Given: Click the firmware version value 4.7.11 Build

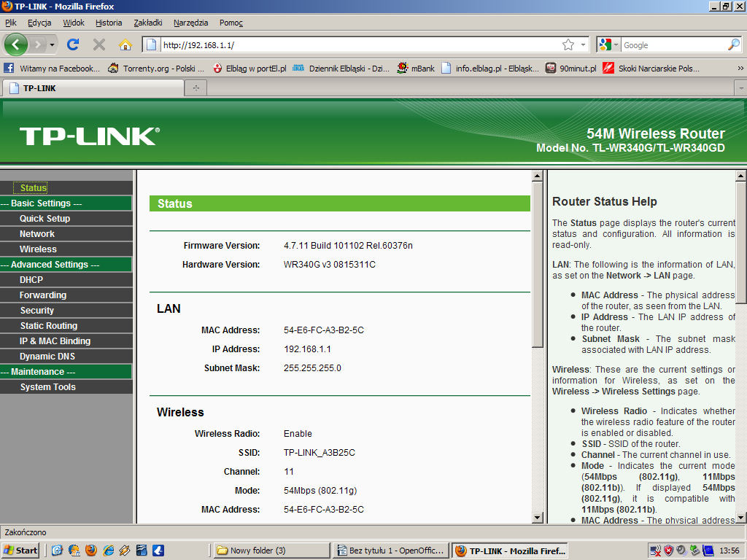Looking at the screenshot, I should coord(348,246).
